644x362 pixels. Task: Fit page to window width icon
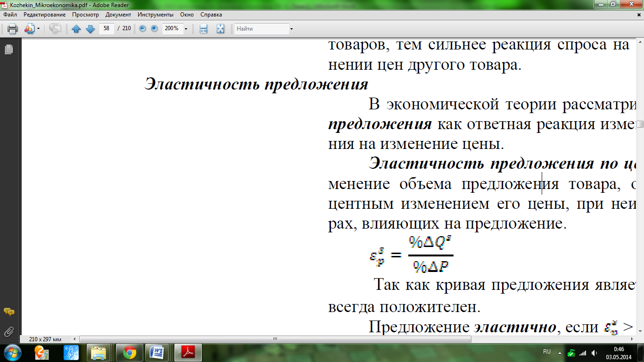(x=204, y=29)
